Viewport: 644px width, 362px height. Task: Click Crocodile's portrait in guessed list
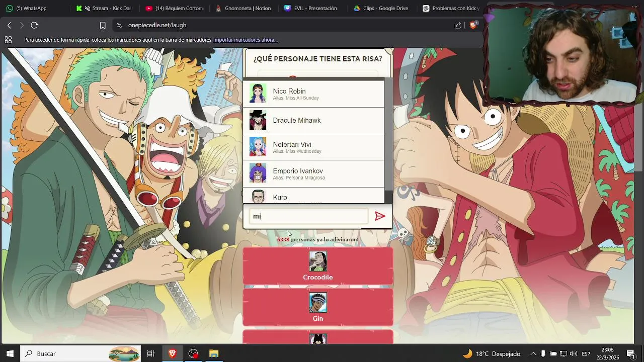tap(318, 261)
